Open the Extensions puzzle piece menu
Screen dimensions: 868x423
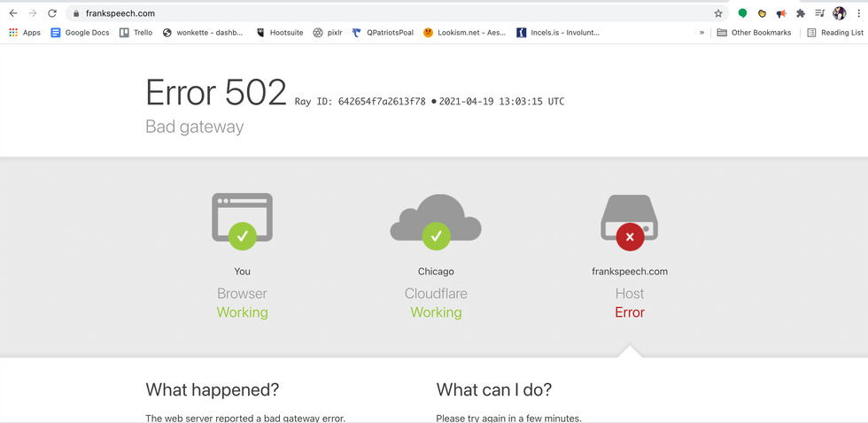click(801, 13)
